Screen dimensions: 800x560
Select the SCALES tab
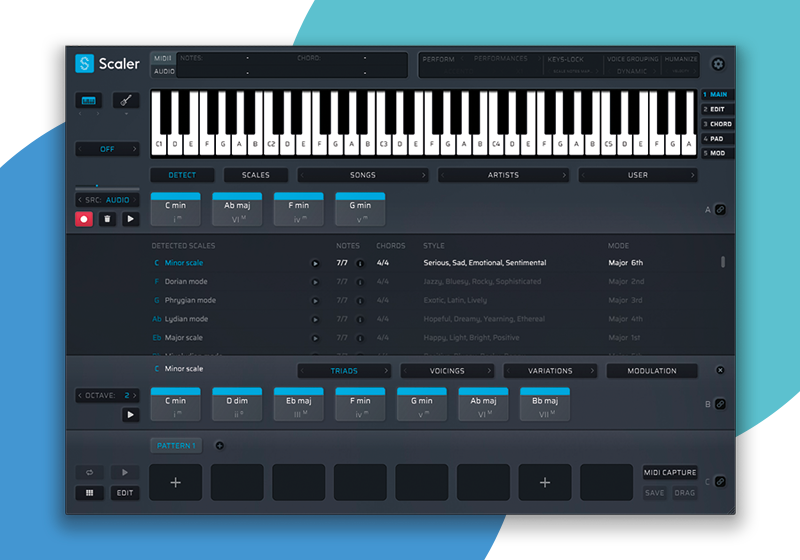(x=256, y=175)
